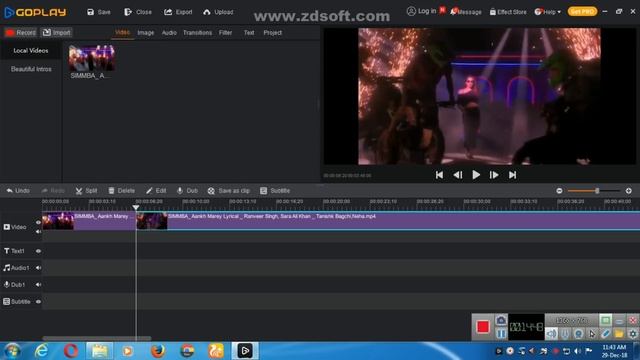Open Internet Explorer from taskbar
Screen dimensions: 640x360
pyautogui.click(x=42, y=351)
